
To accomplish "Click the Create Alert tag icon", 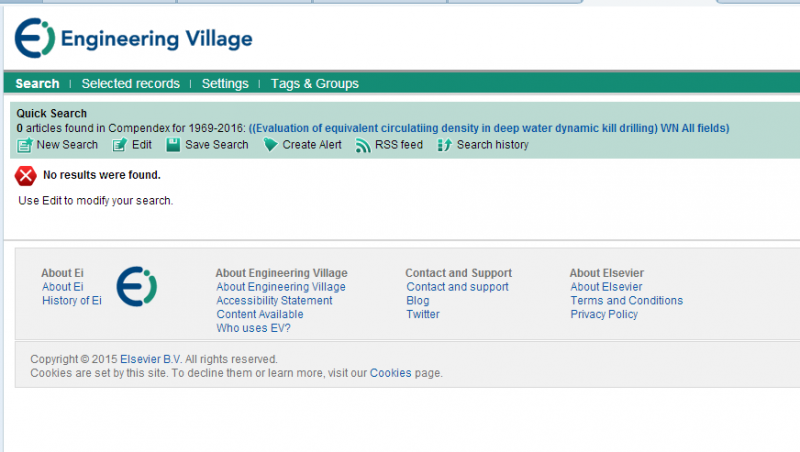I will 270,145.
